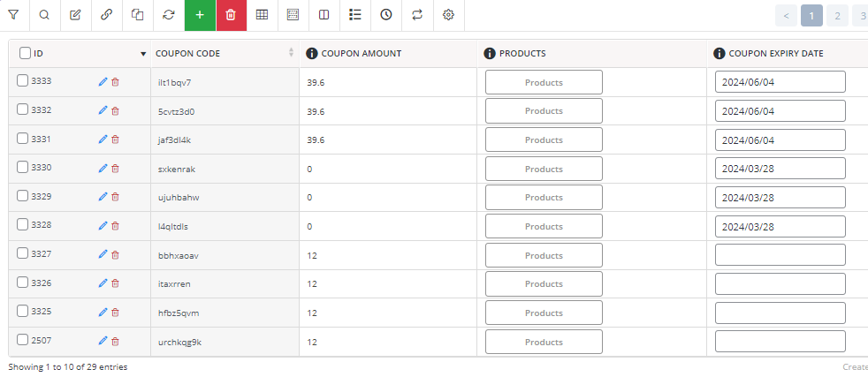
Task: Toggle the select-all ID header checkbox
Action: tap(25, 53)
